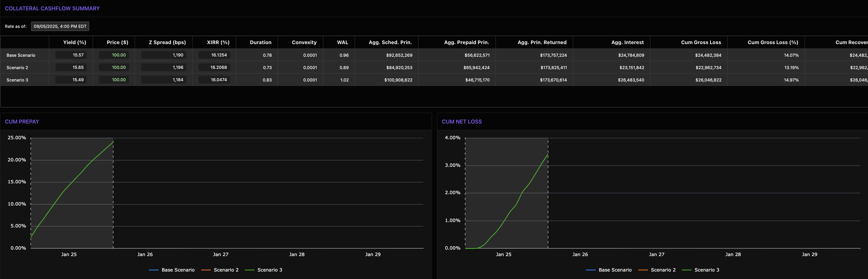The width and height of the screenshot is (868, 279).
Task: Click the blue Base Scenario line swatch in Cum Net Loss legend
Action: (591, 270)
